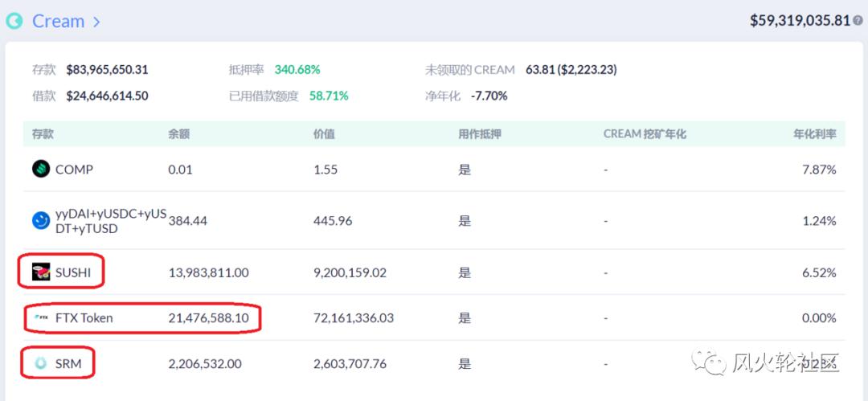
Task: Select the total value $59,319,035.81
Action: pos(800,21)
